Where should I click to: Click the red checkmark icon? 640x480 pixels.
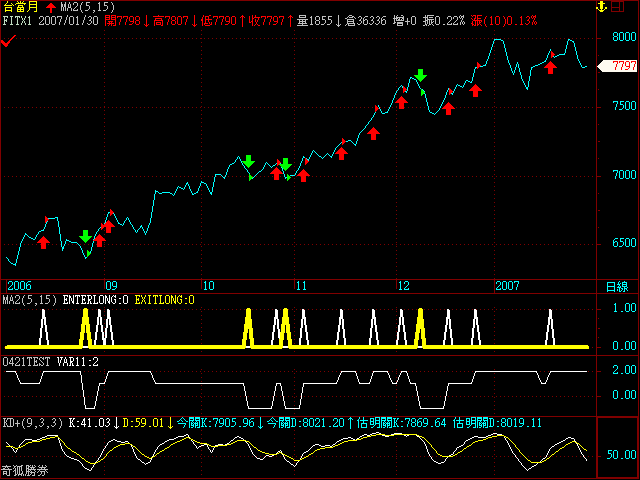(x=8, y=41)
